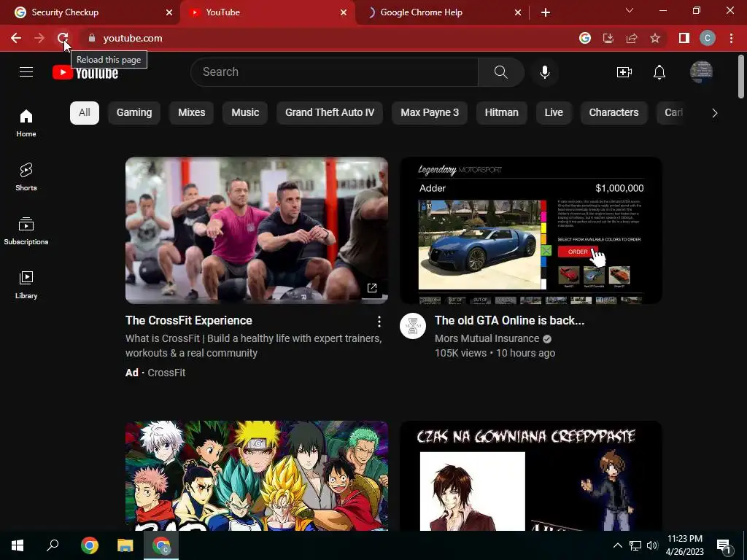The image size is (747, 560).
Task: Click in the YouTube search field
Action: 334,72
